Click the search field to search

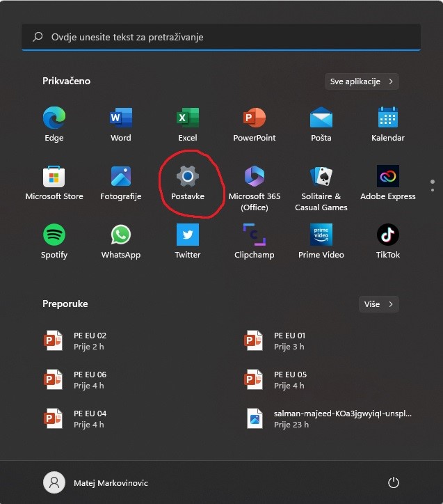tap(221, 37)
